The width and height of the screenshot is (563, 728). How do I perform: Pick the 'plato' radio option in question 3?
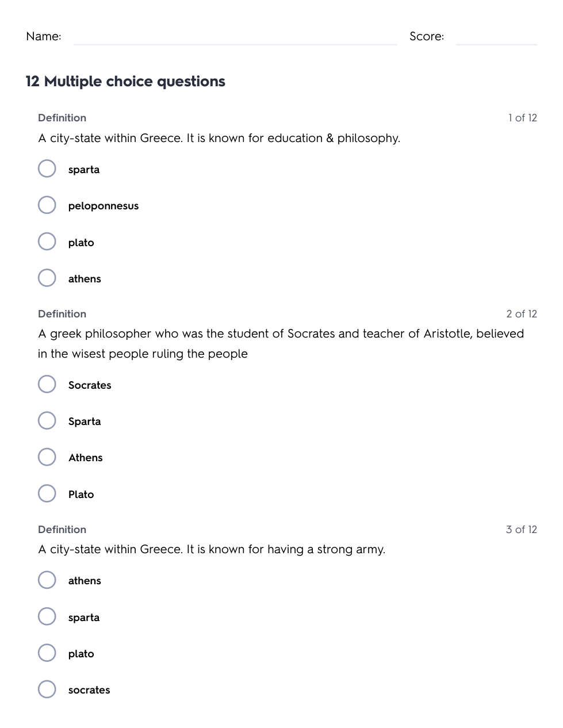click(x=47, y=653)
